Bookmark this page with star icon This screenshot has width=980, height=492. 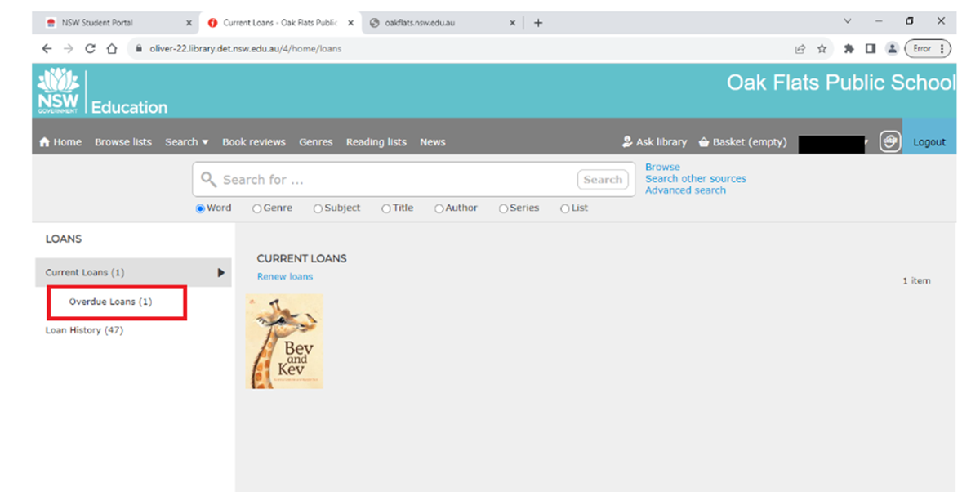[x=822, y=49]
